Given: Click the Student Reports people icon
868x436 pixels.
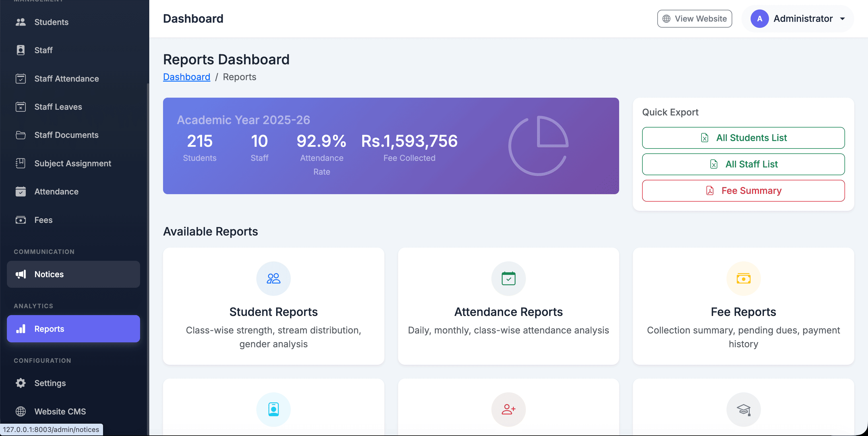Looking at the screenshot, I should point(273,278).
